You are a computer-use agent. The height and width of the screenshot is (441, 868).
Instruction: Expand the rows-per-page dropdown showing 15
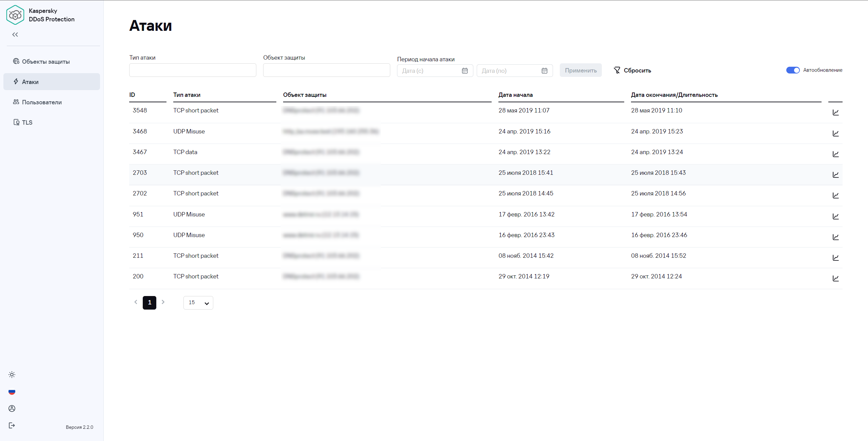198,303
